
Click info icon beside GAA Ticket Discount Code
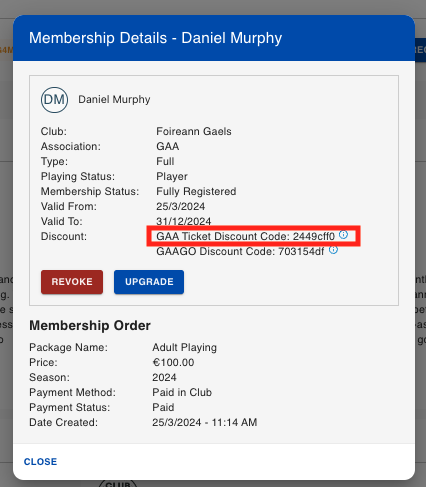[x=343, y=235]
